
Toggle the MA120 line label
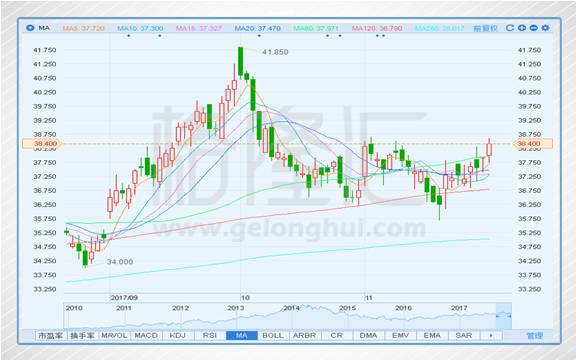(x=377, y=28)
